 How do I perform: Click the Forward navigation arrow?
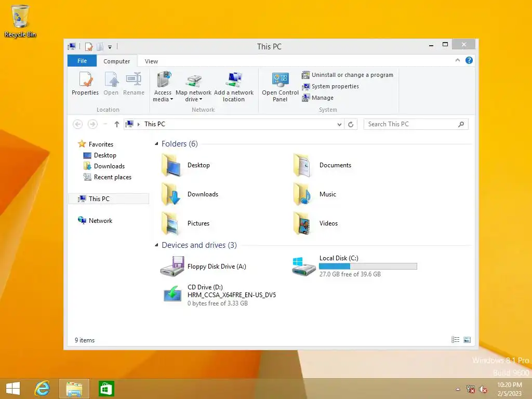pyautogui.click(x=92, y=124)
